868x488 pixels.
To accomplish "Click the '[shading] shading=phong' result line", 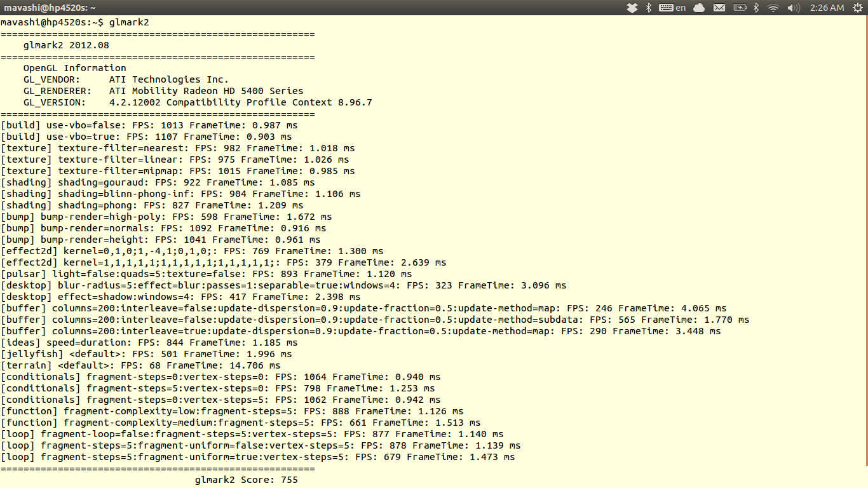I will [152, 205].
